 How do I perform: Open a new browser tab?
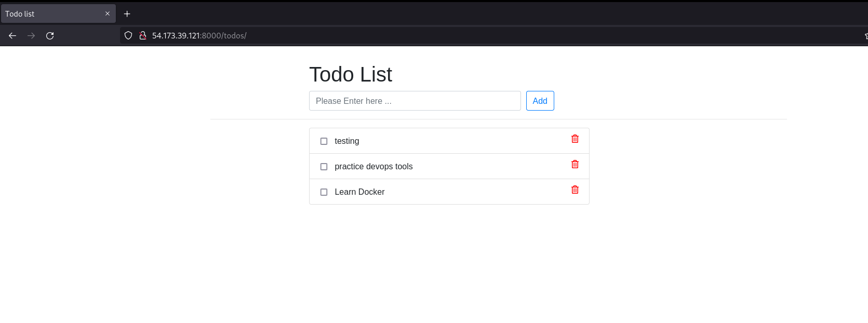(127, 14)
